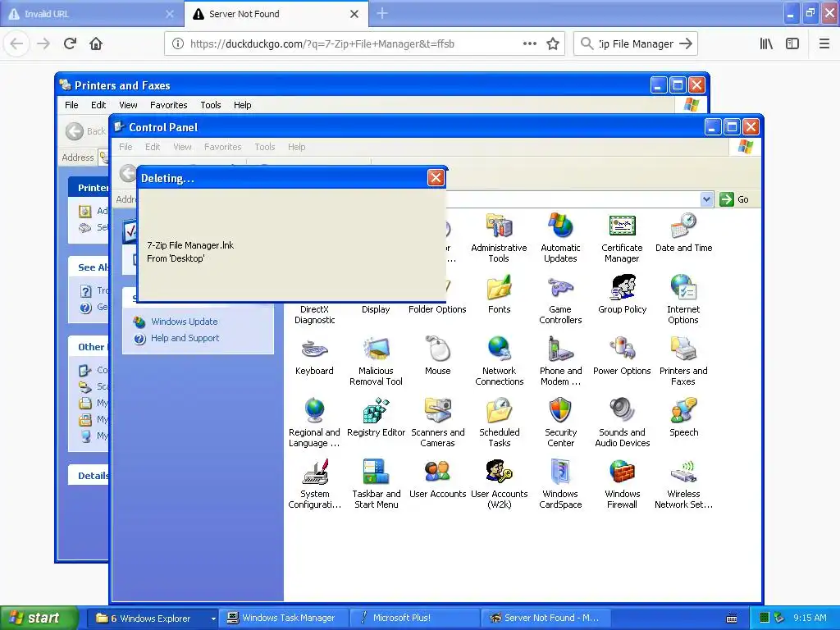Image resolution: width=840 pixels, height=630 pixels.
Task: Open Edit menu in Printers and Faxes
Action: (x=98, y=105)
